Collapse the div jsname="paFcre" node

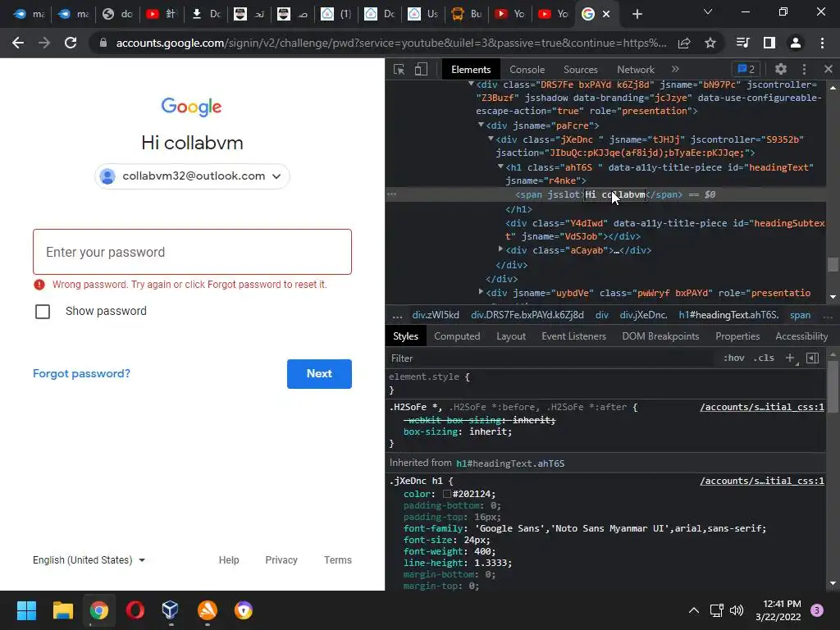tap(481, 125)
